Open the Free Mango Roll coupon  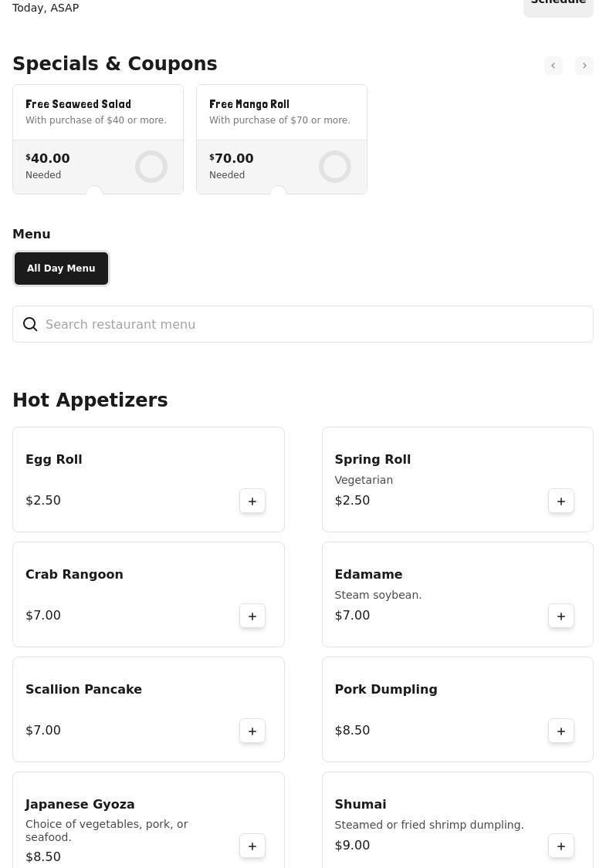click(x=281, y=112)
